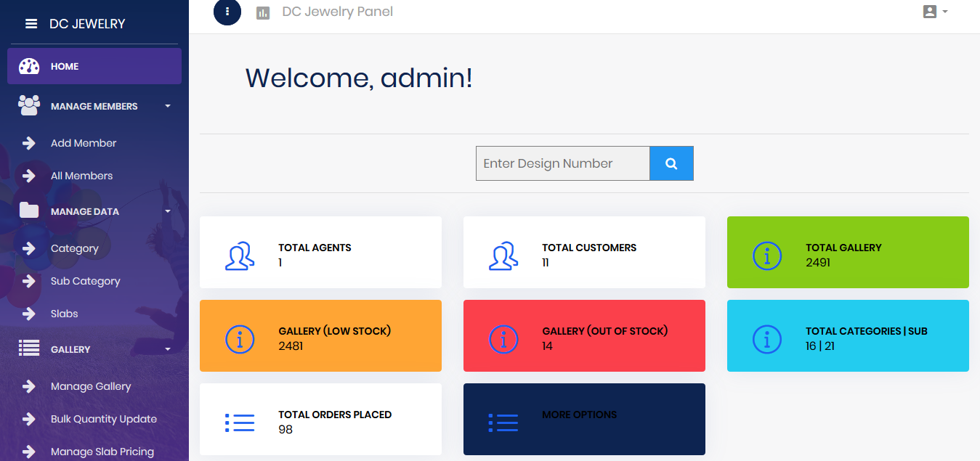The image size is (980, 461).
Task: Click the Enter Design Number search field
Action: point(562,163)
